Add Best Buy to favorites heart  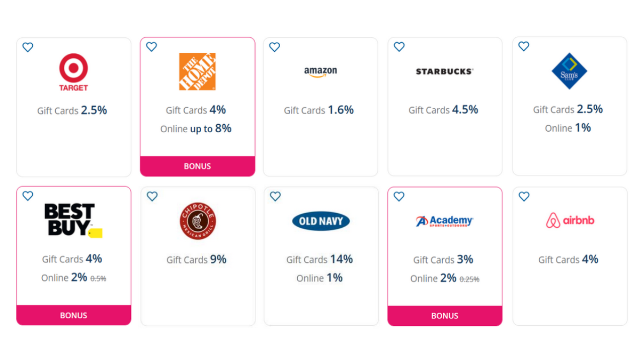coord(28,196)
